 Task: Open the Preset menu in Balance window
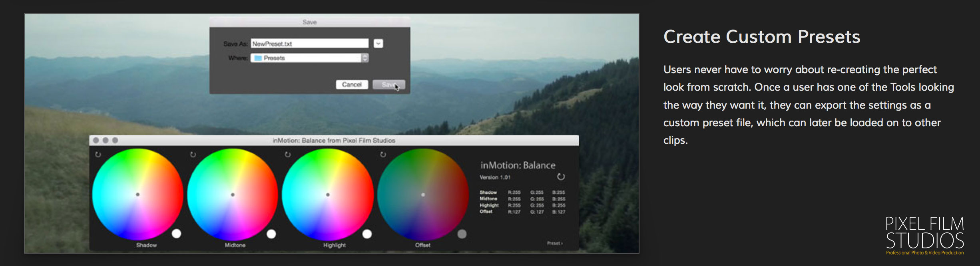tap(555, 243)
